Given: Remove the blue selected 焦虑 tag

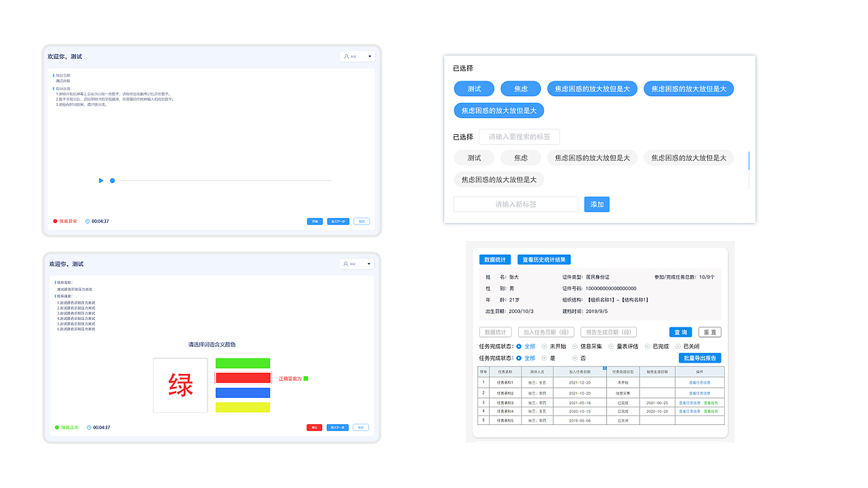Looking at the screenshot, I should pyautogui.click(x=521, y=89).
